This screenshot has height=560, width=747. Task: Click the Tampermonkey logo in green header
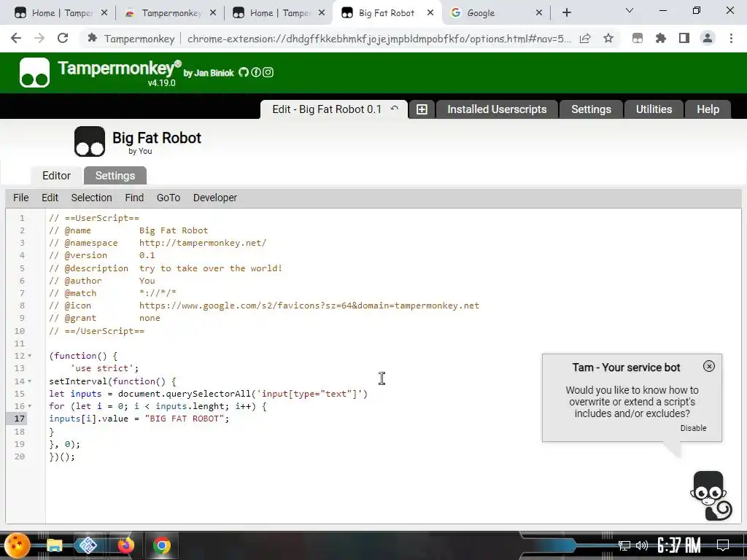pos(34,72)
